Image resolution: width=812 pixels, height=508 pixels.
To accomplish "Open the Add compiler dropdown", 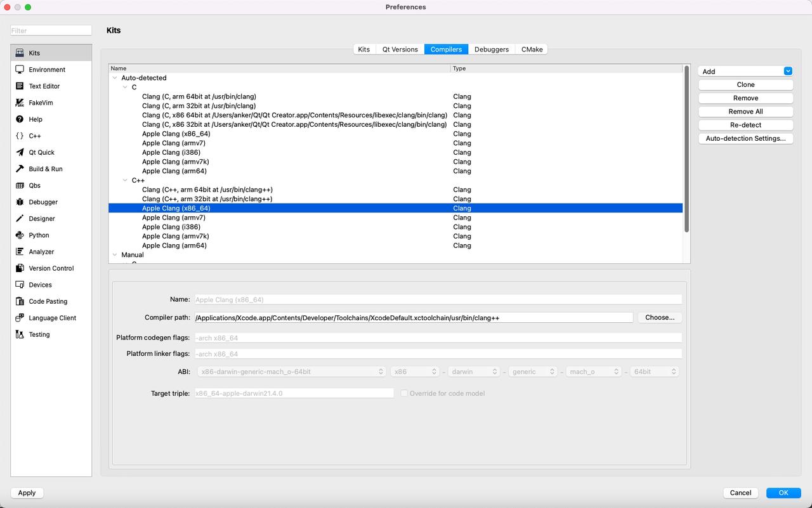I will tap(745, 71).
